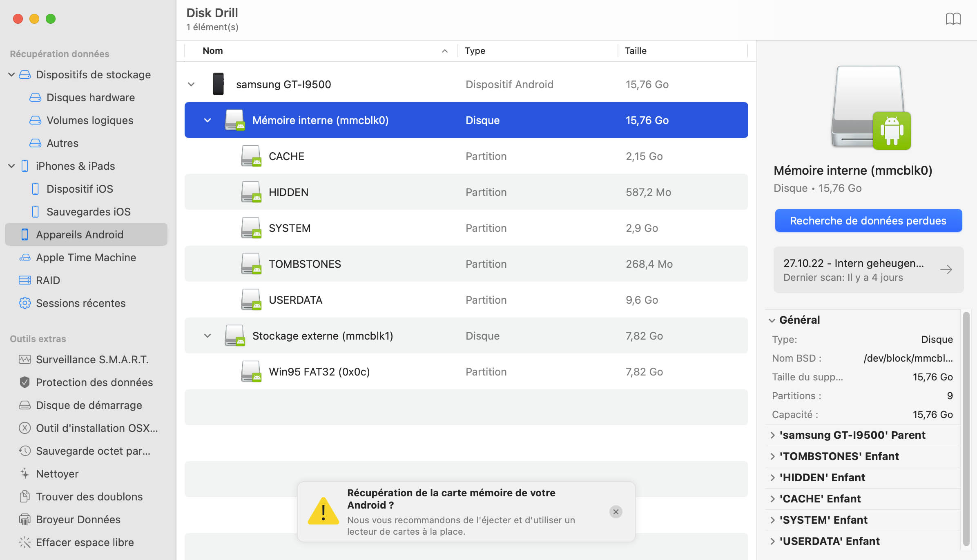Start Recherche de données perdues
The image size is (977, 560).
(868, 220)
